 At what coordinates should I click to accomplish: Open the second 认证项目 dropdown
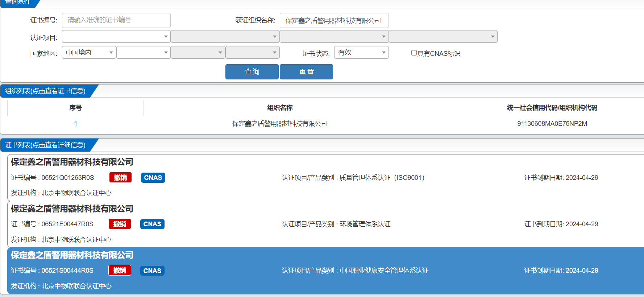coord(225,37)
